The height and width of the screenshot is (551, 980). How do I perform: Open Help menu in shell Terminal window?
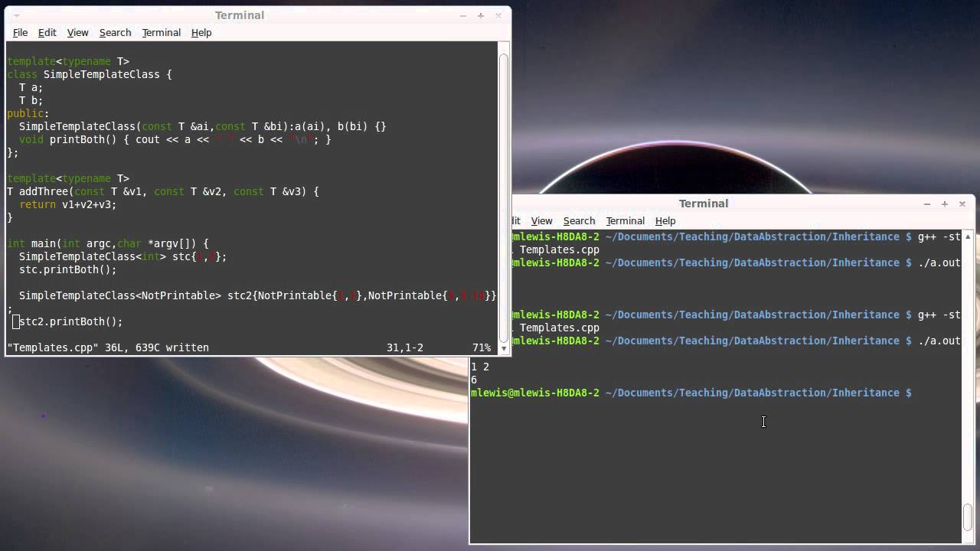click(x=665, y=220)
